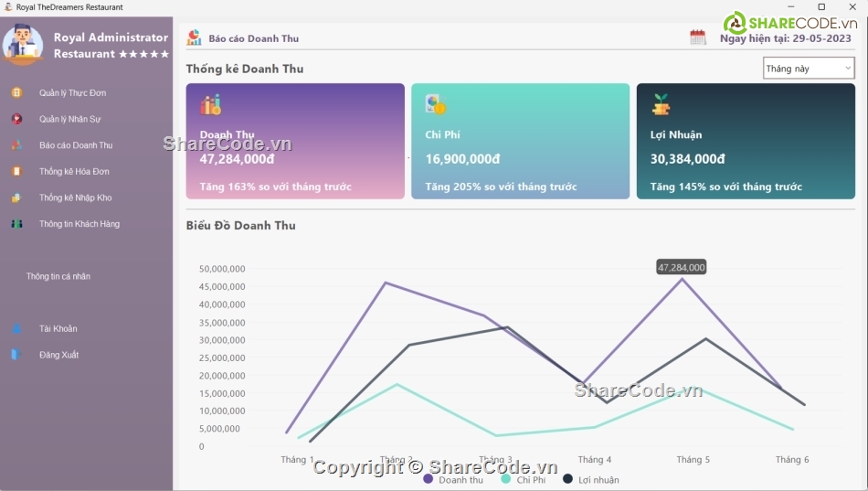
Task: Click the Chi Phí summary card
Action: (520, 142)
